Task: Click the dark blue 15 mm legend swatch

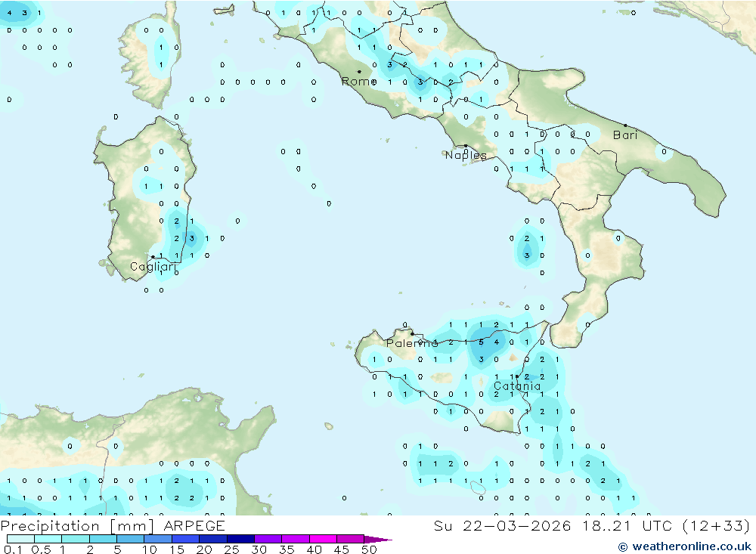Action: point(186,539)
